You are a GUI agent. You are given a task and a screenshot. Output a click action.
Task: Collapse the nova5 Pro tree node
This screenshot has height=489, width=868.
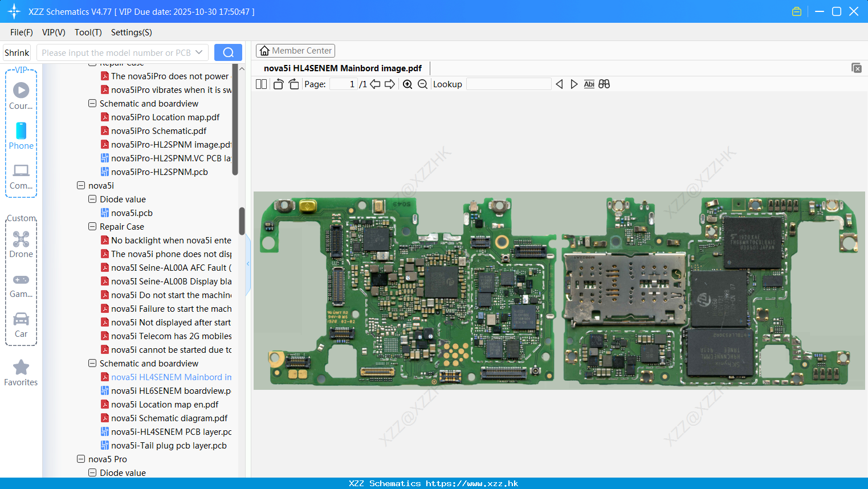(x=81, y=459)
